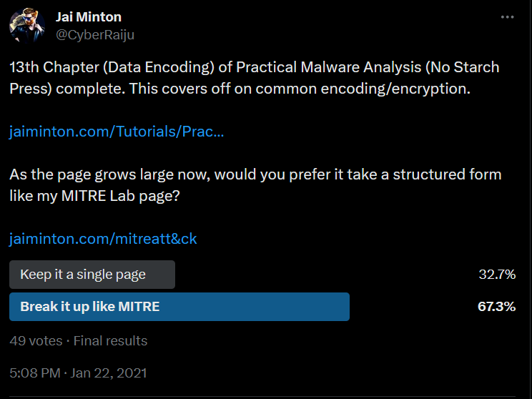532x399 pixels.
Task: Click the "Final results" poll label
Action: [x=110, y=340]
